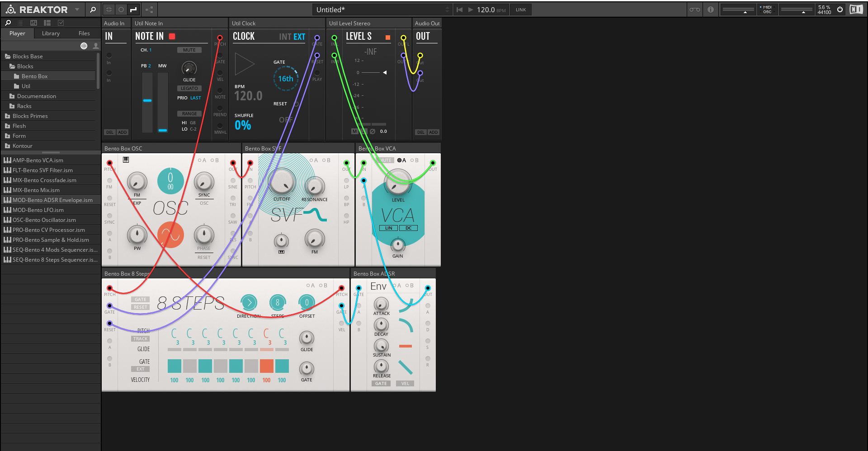Toggle the MUTE button in Note In
Viewport: 868px width, 451px height.
tap(189, 50)
